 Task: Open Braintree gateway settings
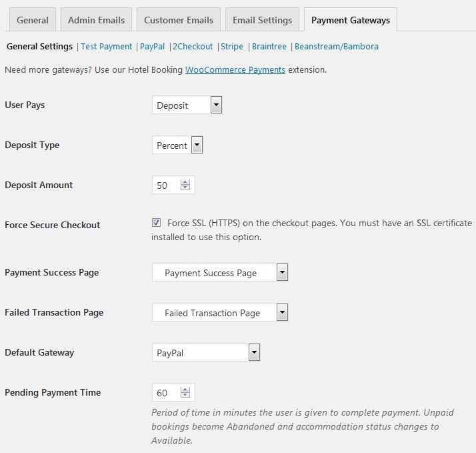269,47
